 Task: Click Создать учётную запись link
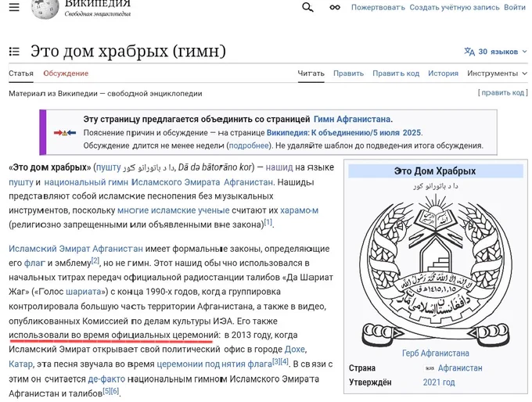pyautogui.click(x=455, y=7)
